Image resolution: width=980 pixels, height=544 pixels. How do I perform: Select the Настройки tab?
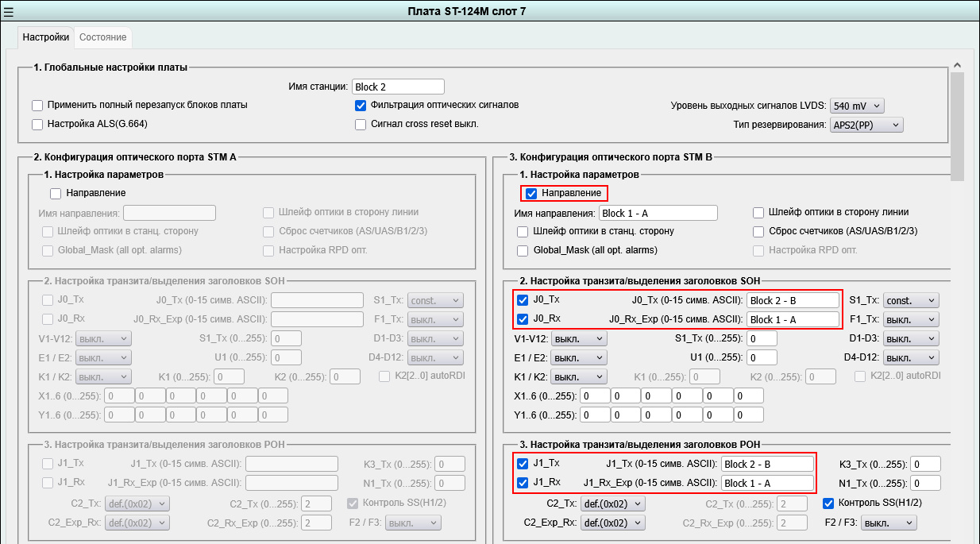(45, 37)
